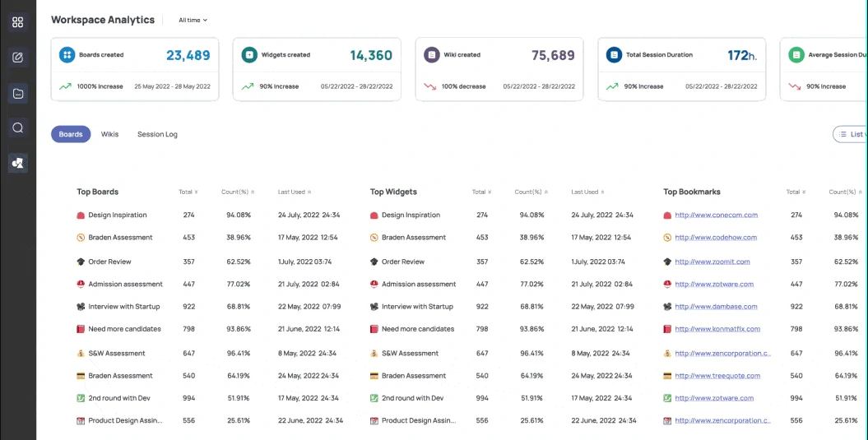The height and width of the screenshot is (440, 868).
Task: Open the conecom.com bookmark link
Action: [x=717, y=215]
